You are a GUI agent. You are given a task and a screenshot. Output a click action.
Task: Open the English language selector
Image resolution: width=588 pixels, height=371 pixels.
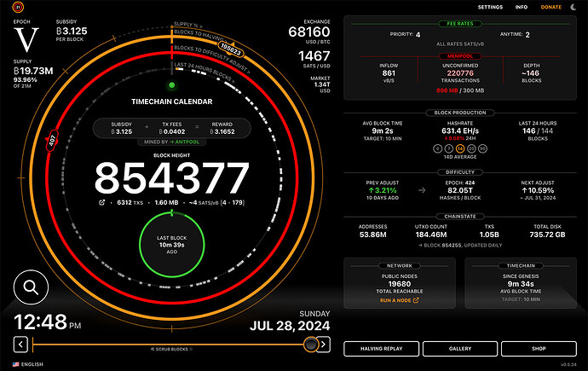pyautogui.click(x=28, y=364)
